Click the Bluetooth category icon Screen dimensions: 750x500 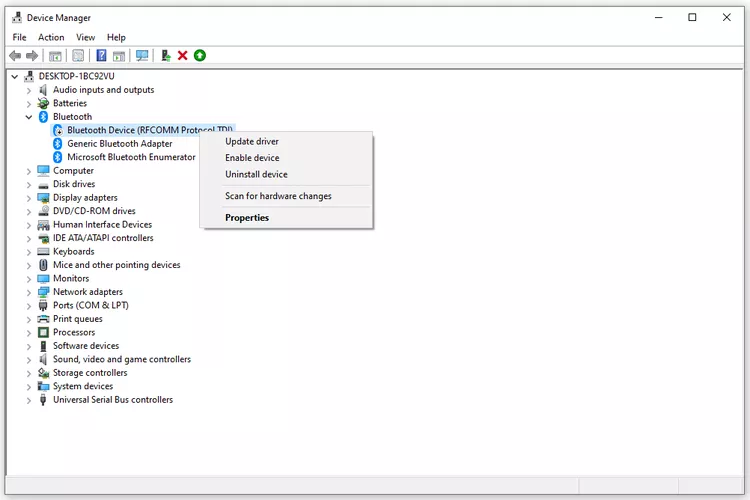point(43,117)
